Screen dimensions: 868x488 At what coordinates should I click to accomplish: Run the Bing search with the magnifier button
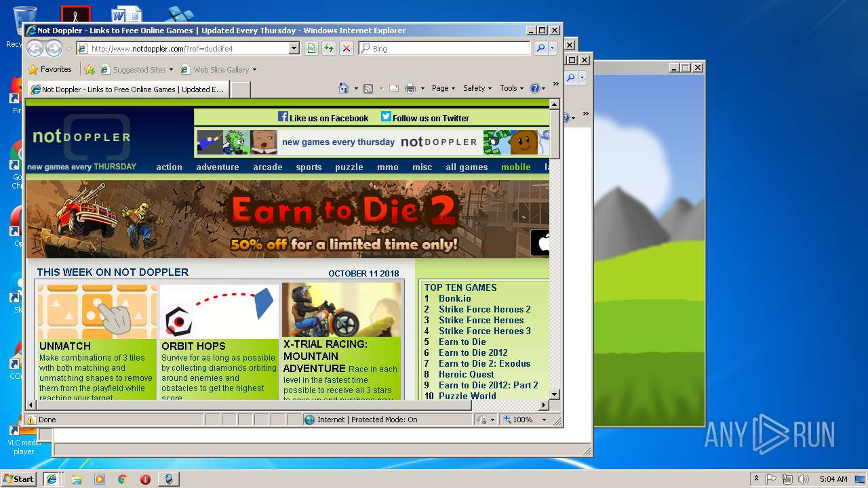(x=540, y=48)
